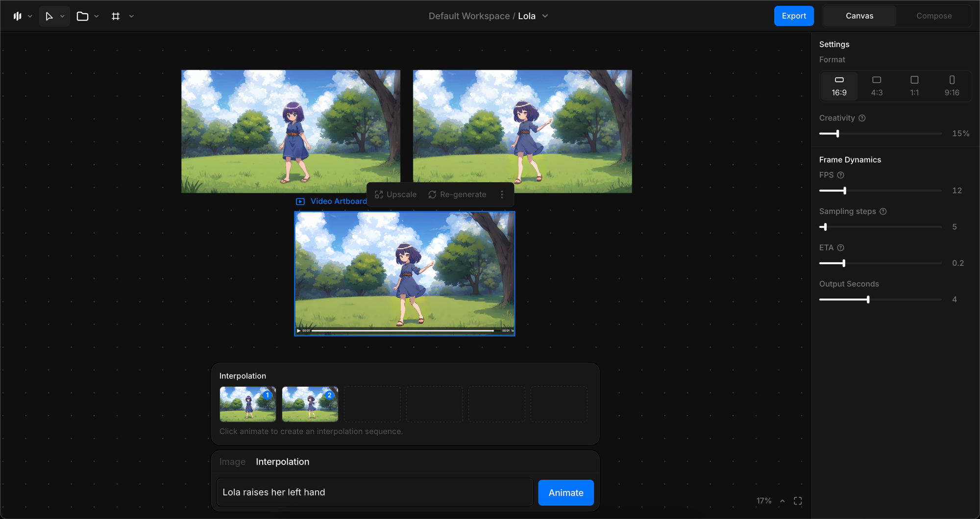This screenshot has height=519, width=980.
Task: Expand the folder dropdown chevron
Action: (97, 16)
